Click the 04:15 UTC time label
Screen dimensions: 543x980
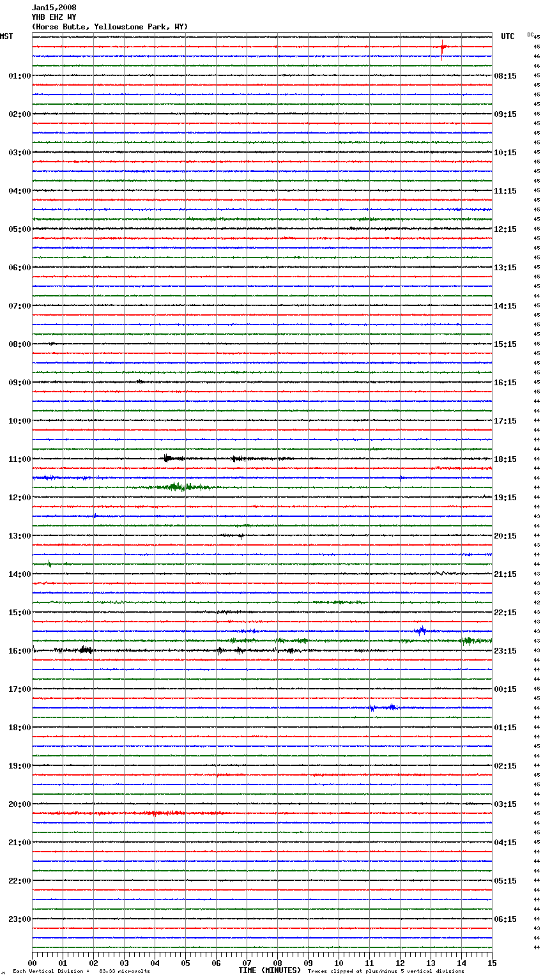pyautogui.click(x=505, y=843)
